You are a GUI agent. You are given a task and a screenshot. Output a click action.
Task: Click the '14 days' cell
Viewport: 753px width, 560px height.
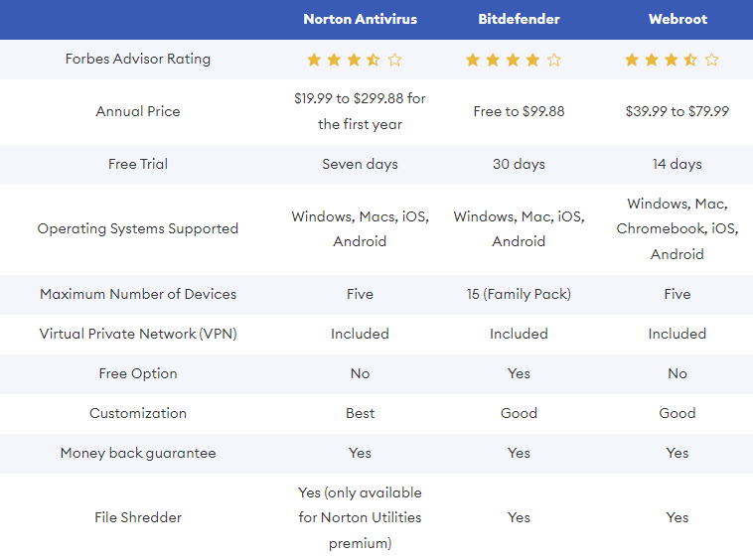click(678, 164)
